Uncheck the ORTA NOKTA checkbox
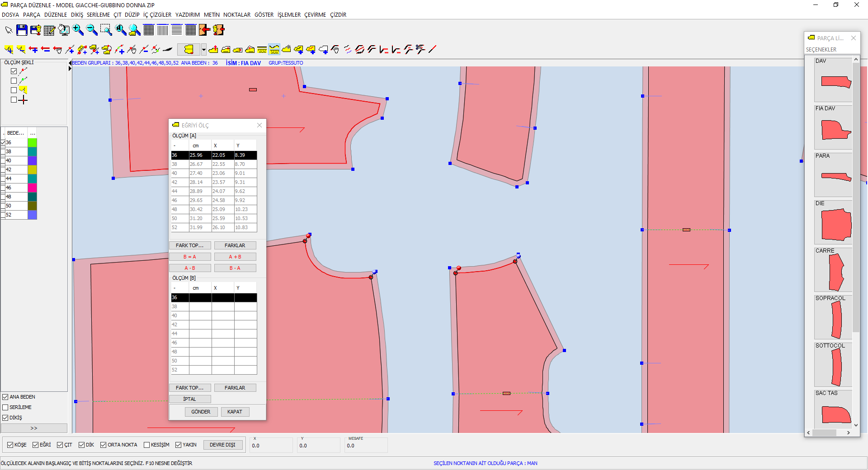The image size is (868, 470). tap(104, 445)
